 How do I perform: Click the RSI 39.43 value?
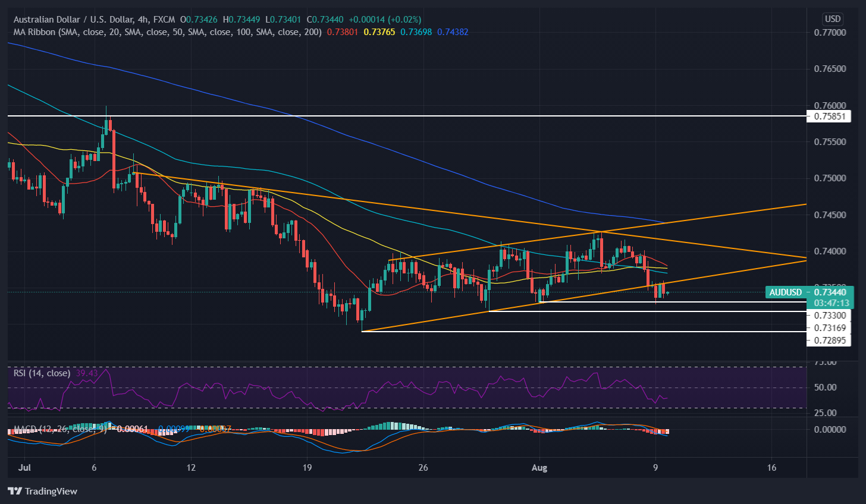[86, 373]
